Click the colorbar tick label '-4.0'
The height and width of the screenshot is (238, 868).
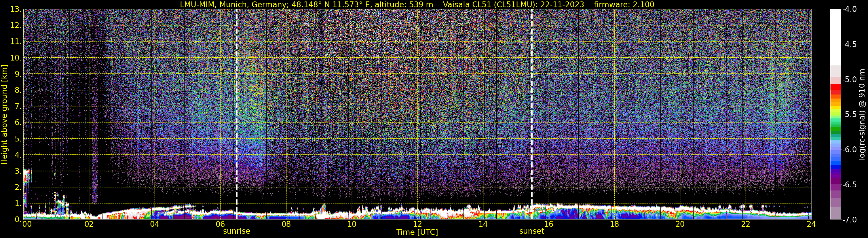[x=850, y=10]
